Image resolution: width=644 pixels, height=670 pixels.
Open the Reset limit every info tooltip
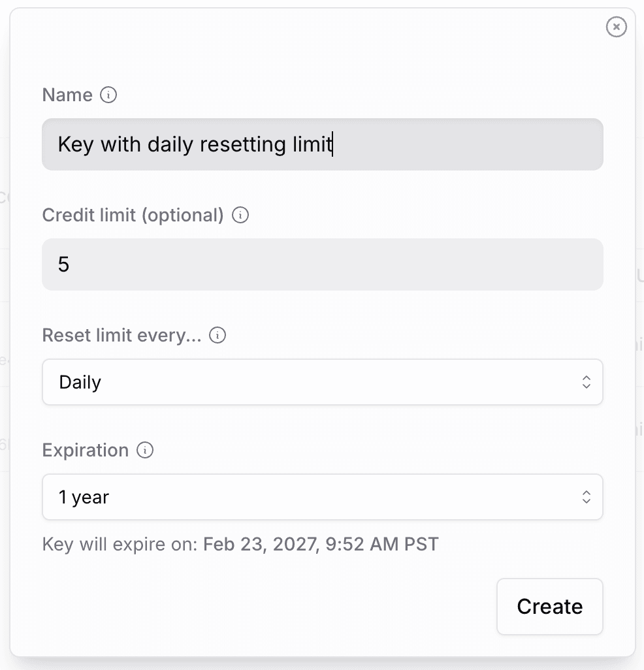tap(217, 335)
